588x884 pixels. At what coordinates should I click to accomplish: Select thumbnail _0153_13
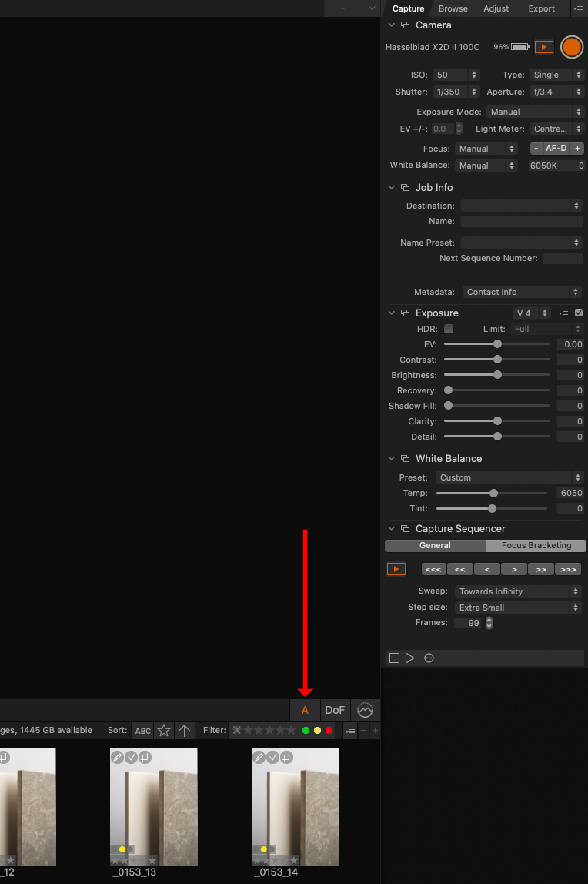[x=154, y=807]
